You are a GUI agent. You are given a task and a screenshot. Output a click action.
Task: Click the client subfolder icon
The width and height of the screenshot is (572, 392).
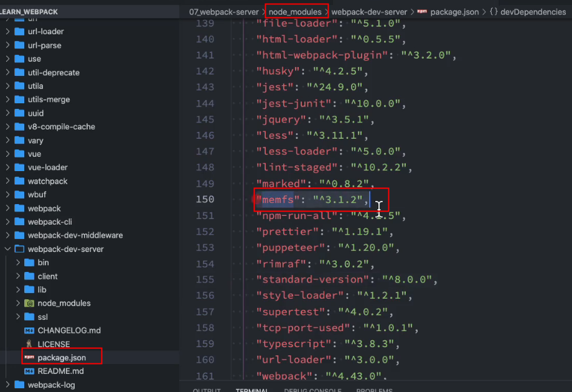pyautogui.click(x=29, y=276)
